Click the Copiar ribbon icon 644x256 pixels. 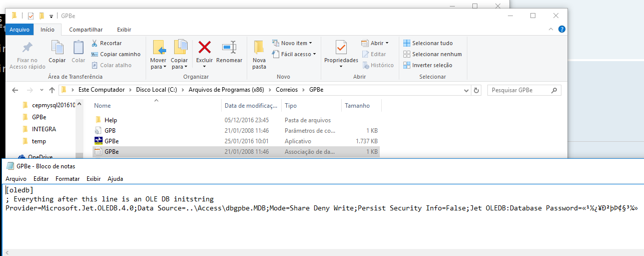pyautogui.click(x=57, y=48)
